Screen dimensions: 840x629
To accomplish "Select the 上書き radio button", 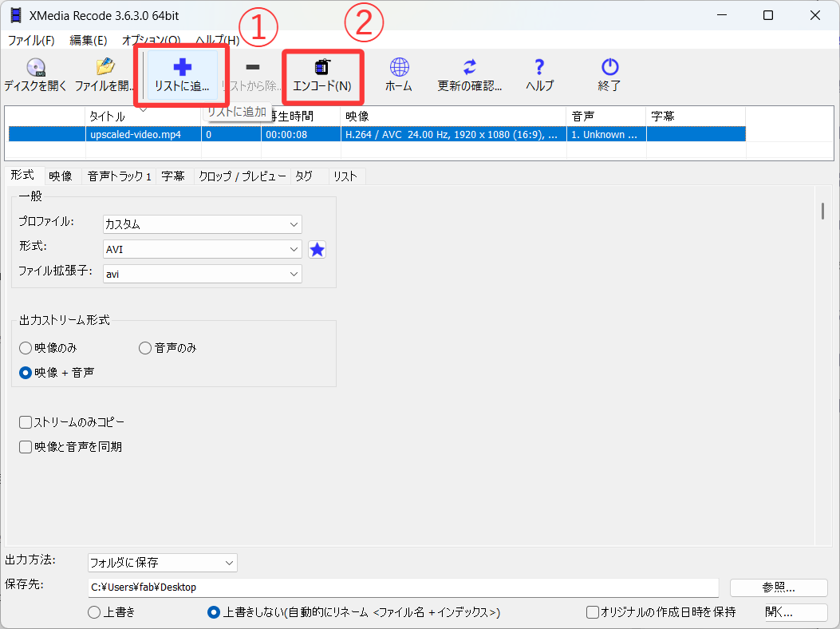I will click(94, 612).
